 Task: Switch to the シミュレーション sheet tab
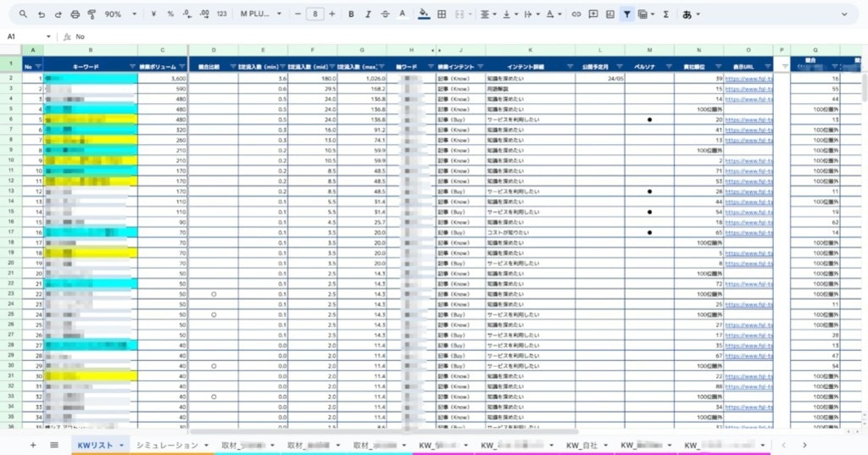[167, 445]
